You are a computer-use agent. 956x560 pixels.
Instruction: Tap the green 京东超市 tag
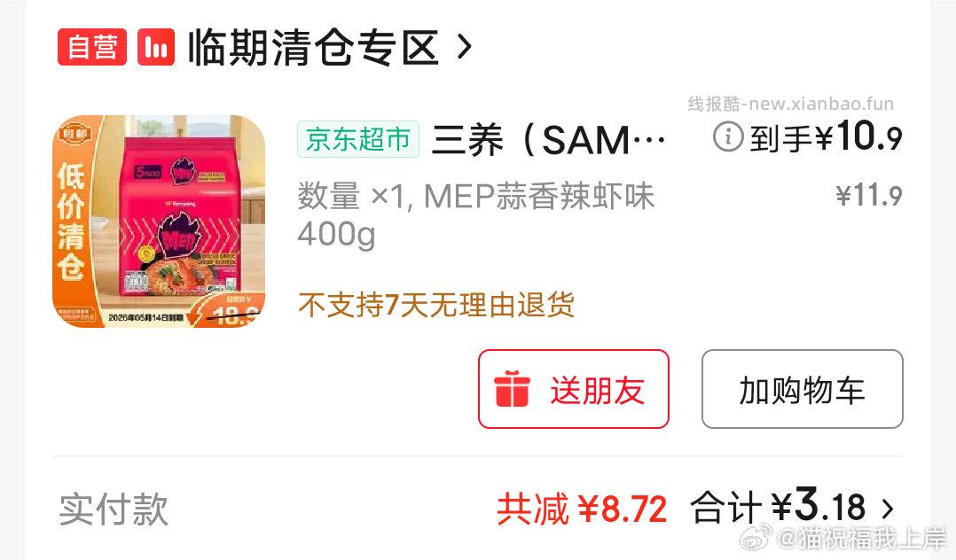tap(358, 139)
